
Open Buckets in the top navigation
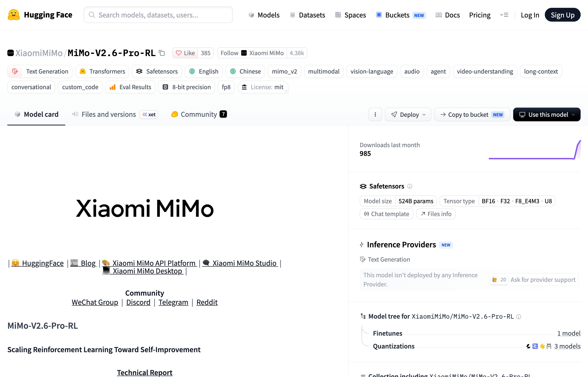[x=401, y=15]
